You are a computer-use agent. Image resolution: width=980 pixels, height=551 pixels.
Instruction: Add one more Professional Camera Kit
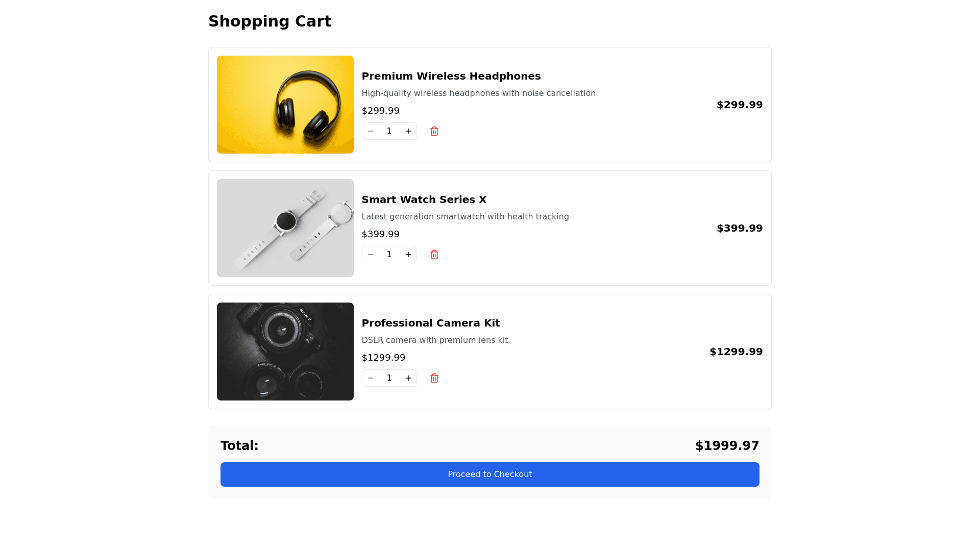point(408,378)
